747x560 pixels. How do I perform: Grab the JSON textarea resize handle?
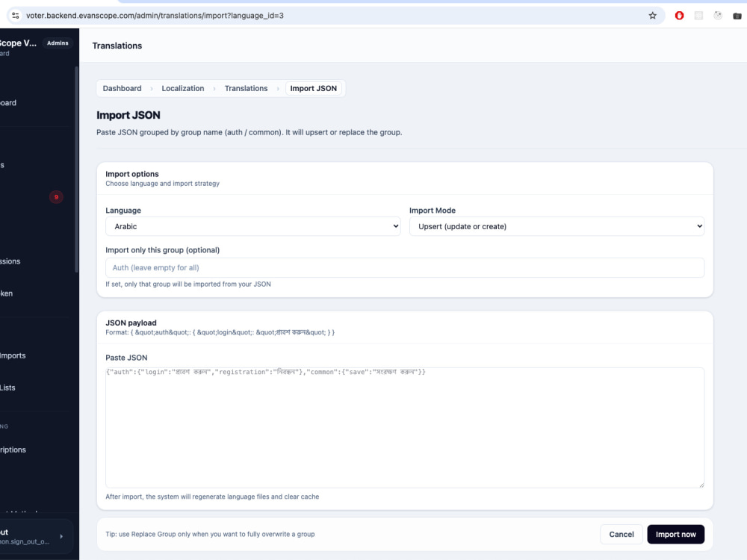coord(701,485)
